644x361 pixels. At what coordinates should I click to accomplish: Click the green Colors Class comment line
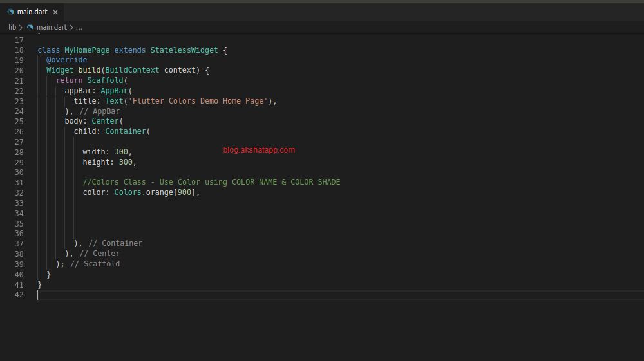[x=211, y=182]
